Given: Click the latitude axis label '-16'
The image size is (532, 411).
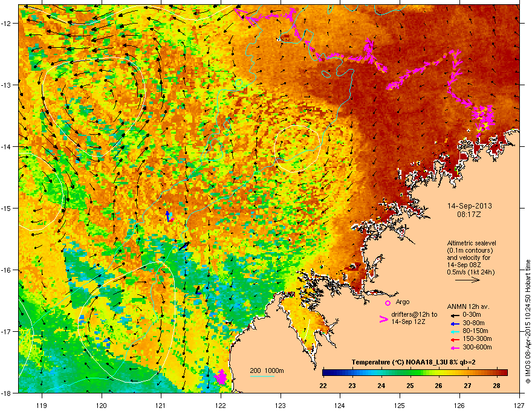Looking at the screenshot, I should 7,270.
